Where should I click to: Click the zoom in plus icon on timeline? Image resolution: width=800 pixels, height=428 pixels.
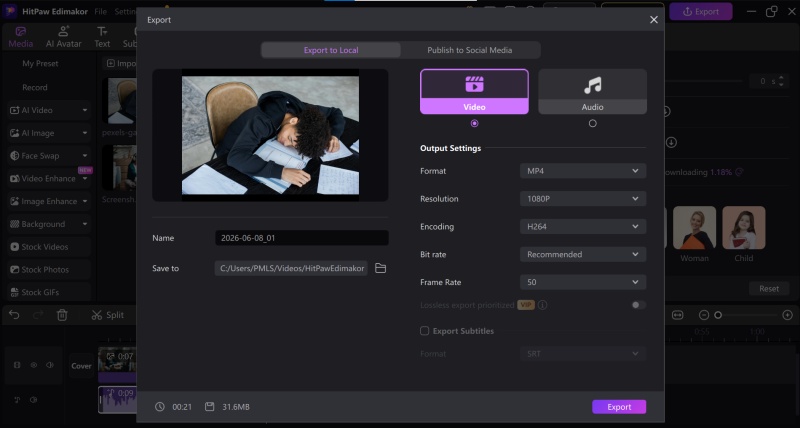click(x=787, y=315)
